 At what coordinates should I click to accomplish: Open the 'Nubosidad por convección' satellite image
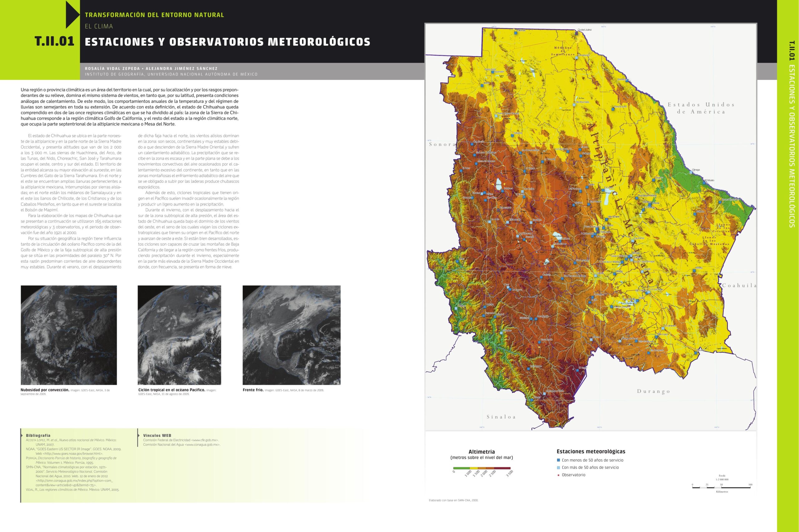pos(69,335)
